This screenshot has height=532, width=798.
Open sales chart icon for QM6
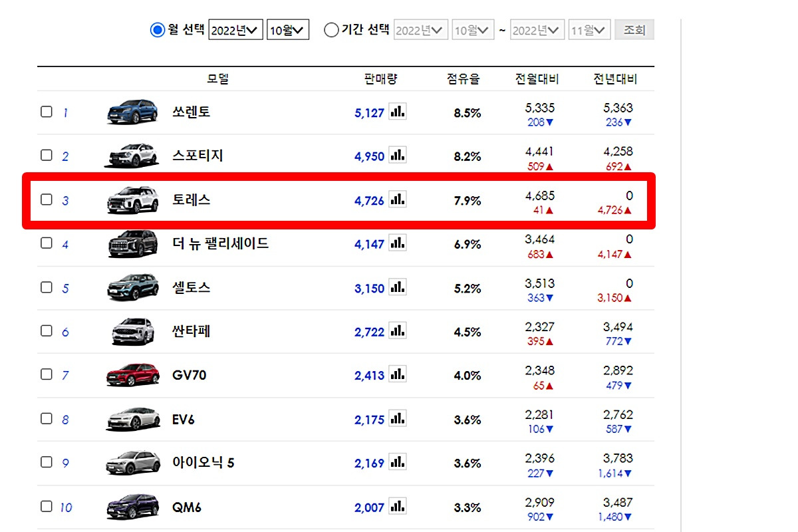397,506
